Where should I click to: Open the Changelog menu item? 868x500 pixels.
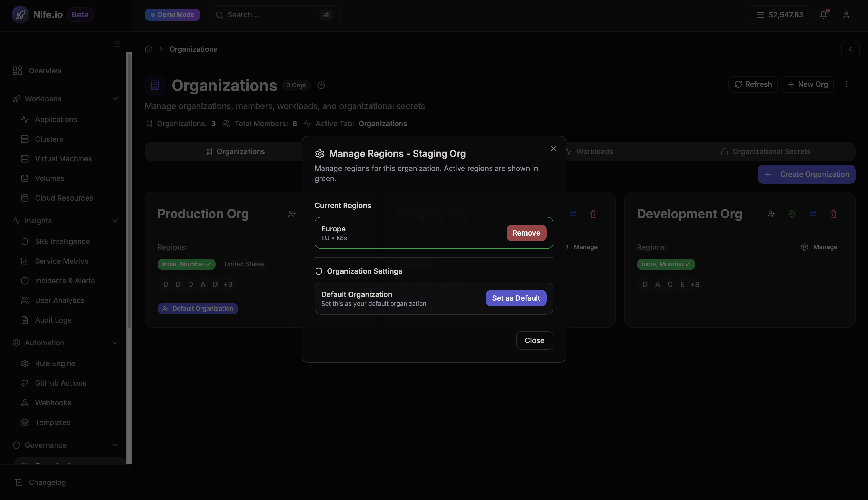47,482
